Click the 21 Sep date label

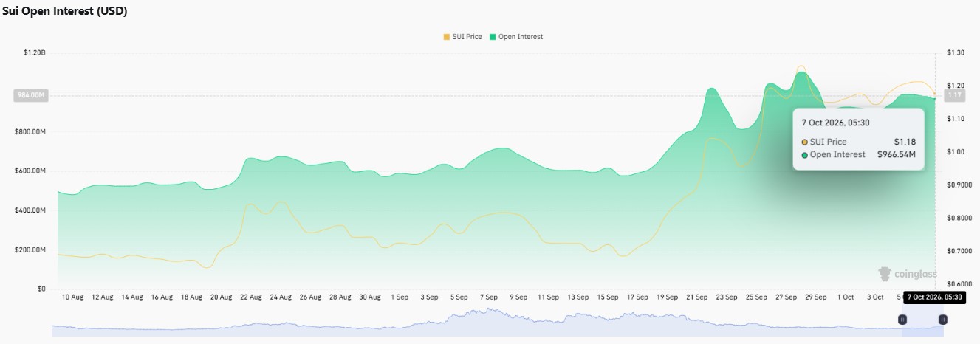pos(696,297)
